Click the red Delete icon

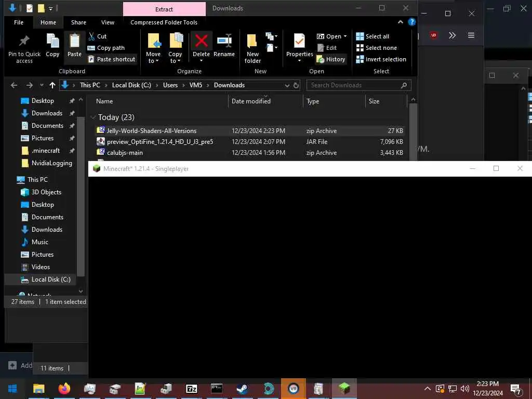click(x=201, y=41)
